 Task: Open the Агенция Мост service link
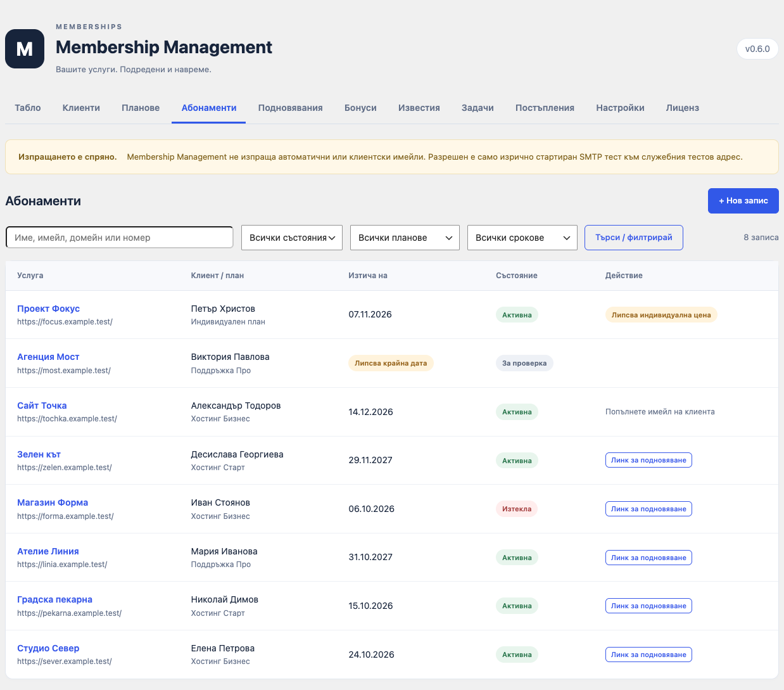tap(48, 357)
